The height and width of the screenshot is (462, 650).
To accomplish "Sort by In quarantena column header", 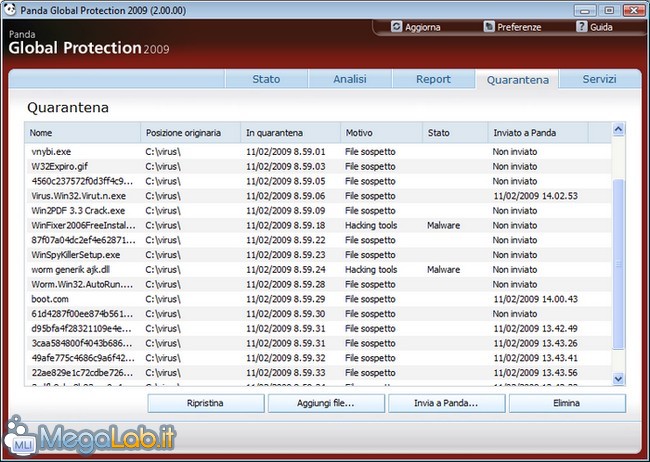I will point(291,133).
